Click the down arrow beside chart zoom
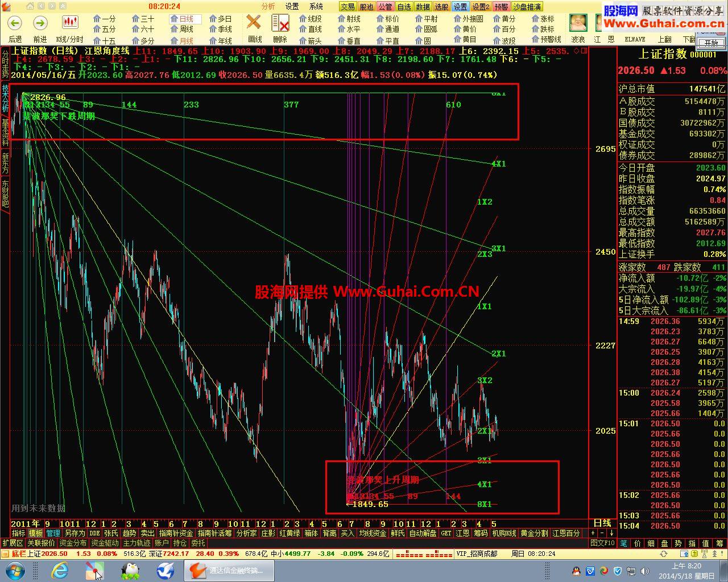The image size is (728, 582). pyautogui.click(x=611, y=533)
